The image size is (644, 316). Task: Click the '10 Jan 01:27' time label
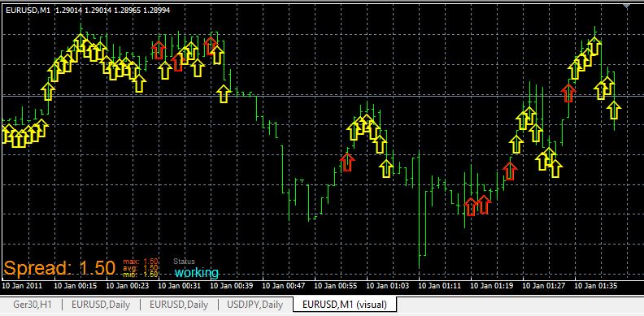click(543, 285)
